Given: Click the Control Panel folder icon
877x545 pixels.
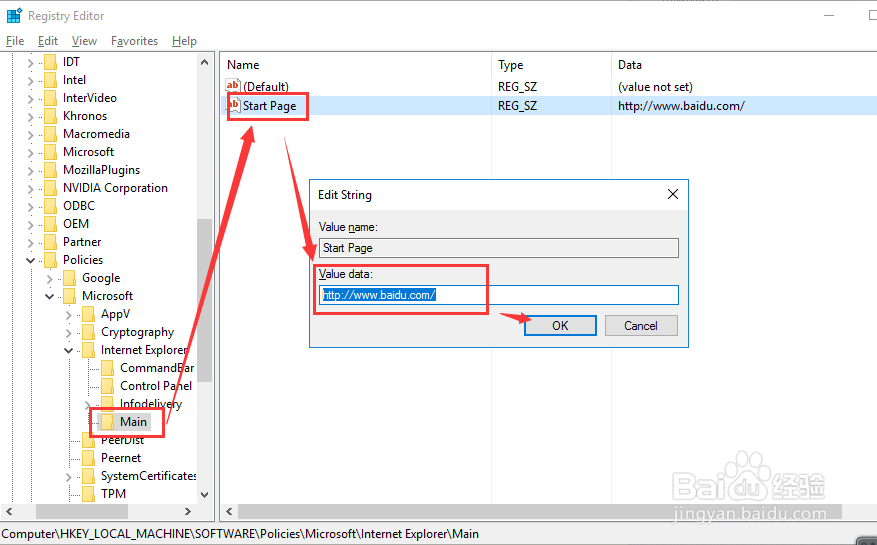Looking at the screenshot, I should coord(107,386).
